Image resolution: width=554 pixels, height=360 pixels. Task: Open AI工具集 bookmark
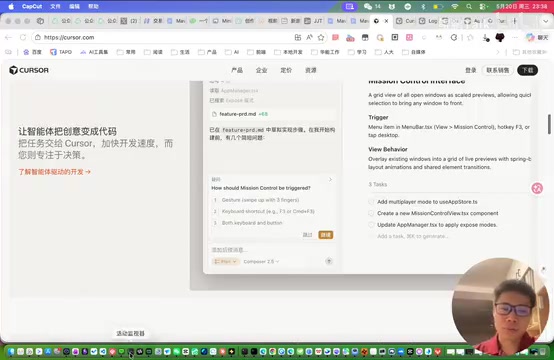pyautogui.click(x=94, y=52)
